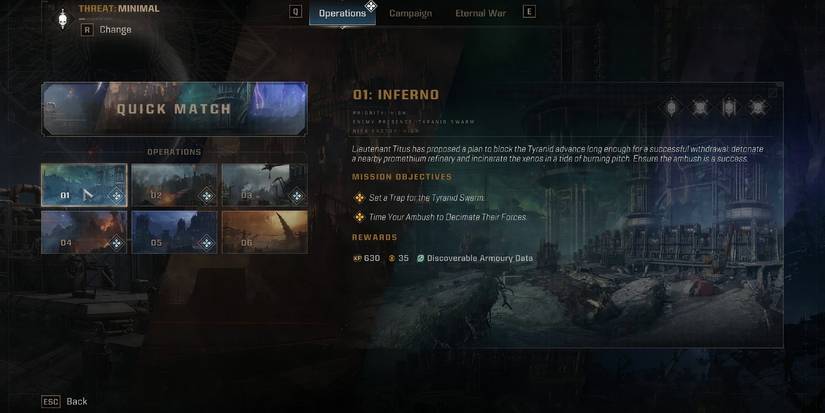Click the E key next-tab icon
Image resolution: width=825 pixels, height=413 pixels.
point(529,11)
